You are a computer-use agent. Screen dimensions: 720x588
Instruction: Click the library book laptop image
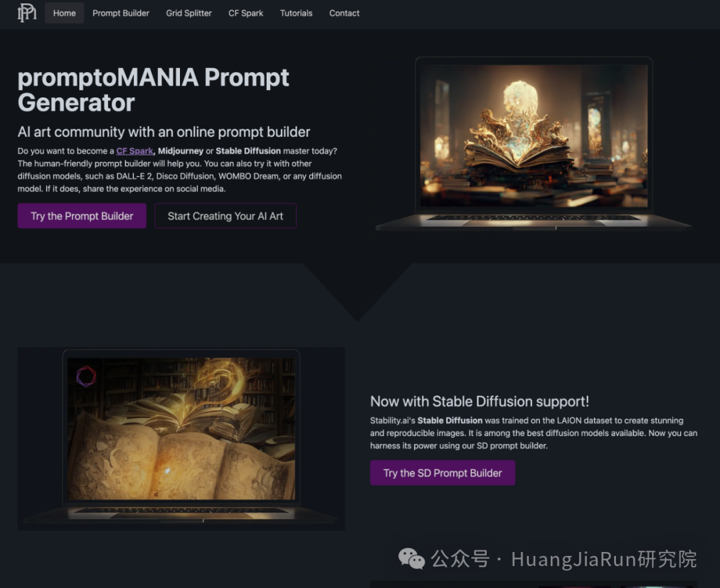[x=181, y=439]
